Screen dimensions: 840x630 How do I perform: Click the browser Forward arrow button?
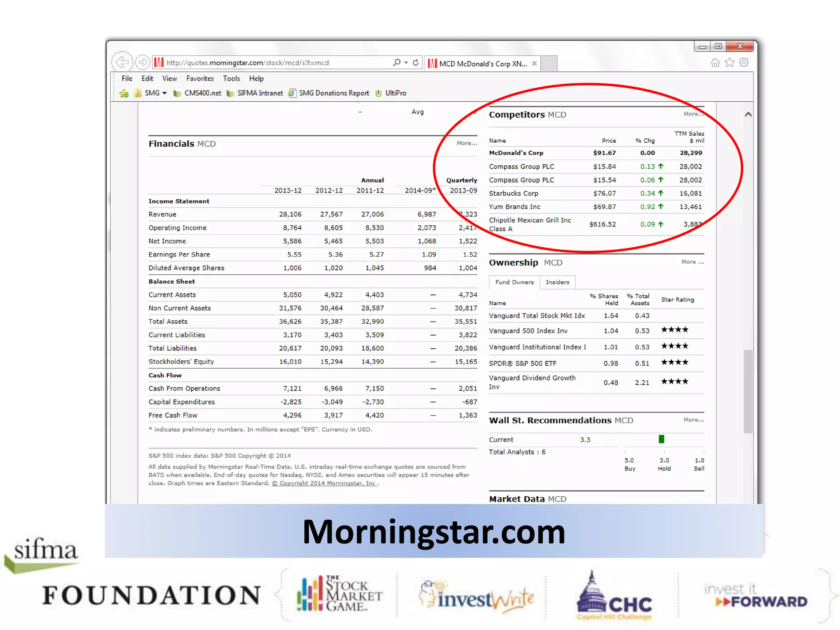click(x=142, y=62)
